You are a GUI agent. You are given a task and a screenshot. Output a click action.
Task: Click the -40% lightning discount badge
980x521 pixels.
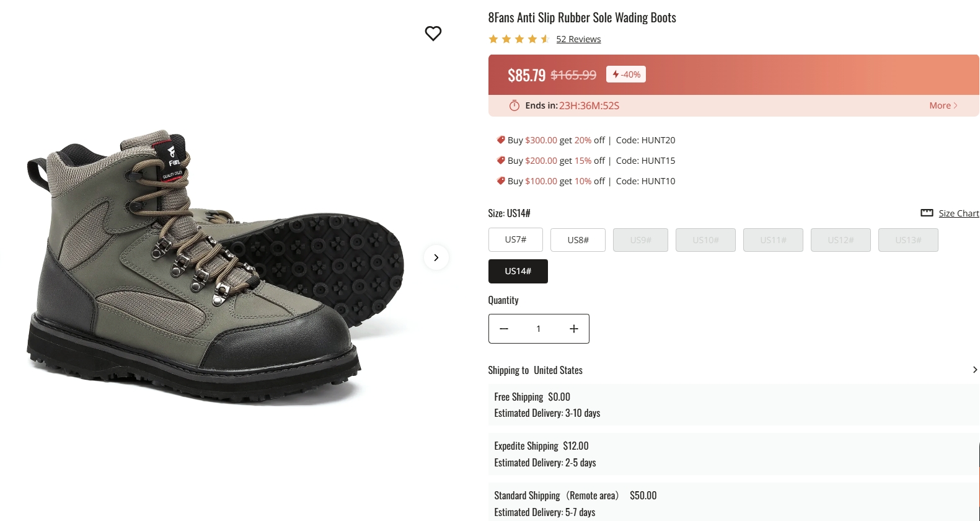pos(626,74)
